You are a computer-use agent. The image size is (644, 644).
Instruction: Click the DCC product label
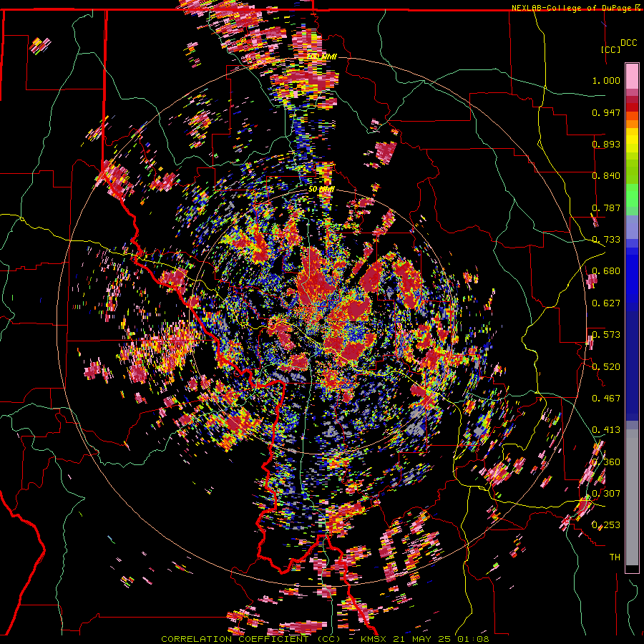click(628, 43)
